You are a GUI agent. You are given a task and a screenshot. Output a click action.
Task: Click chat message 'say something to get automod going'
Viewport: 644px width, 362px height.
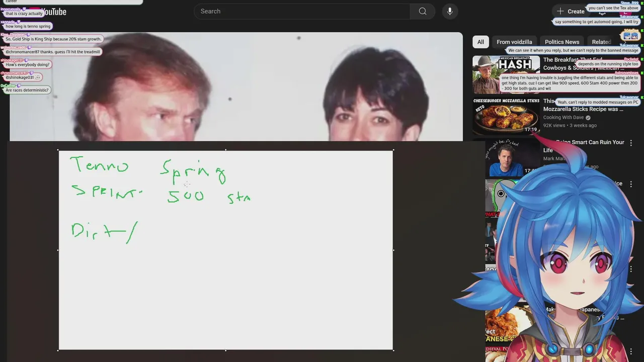point(596,22)
